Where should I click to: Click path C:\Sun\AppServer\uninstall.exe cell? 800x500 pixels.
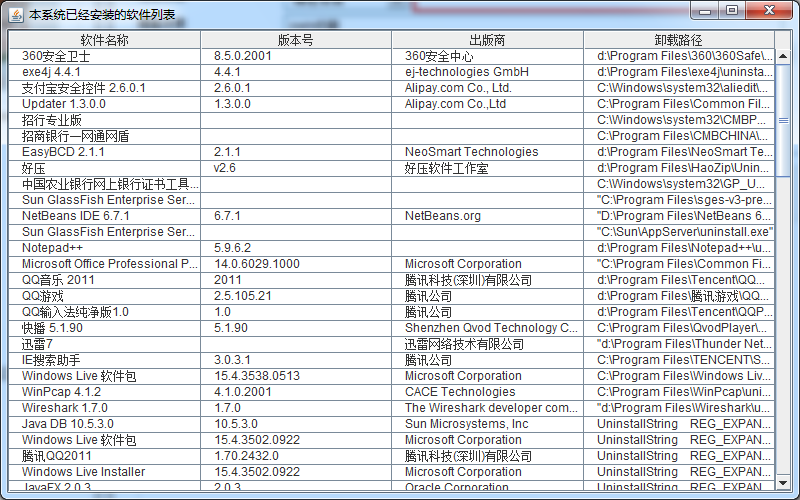pyautogui.click(x=679, y=232)
